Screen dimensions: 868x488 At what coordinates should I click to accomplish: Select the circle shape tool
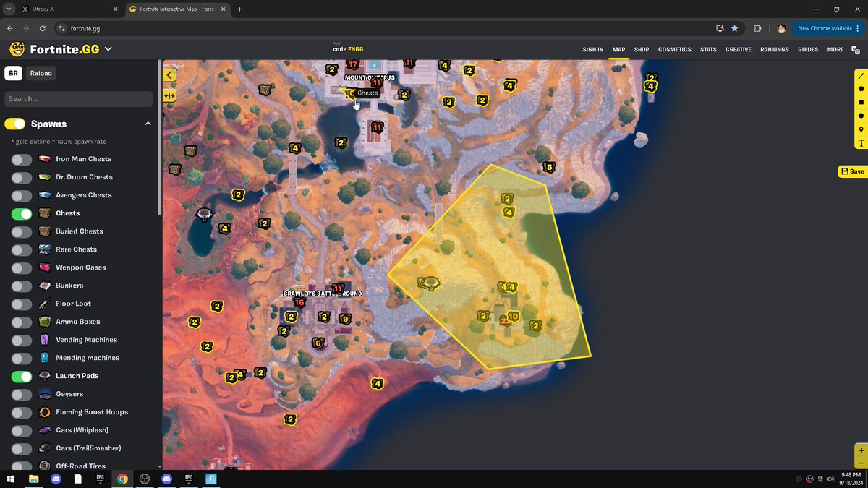point(861,116)
